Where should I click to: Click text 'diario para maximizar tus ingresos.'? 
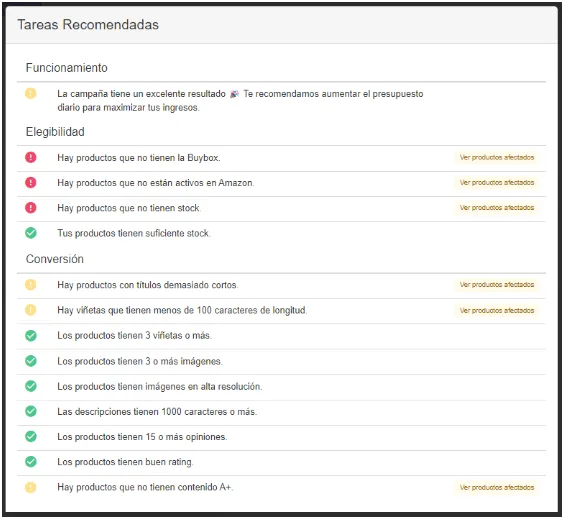[128, 108]
